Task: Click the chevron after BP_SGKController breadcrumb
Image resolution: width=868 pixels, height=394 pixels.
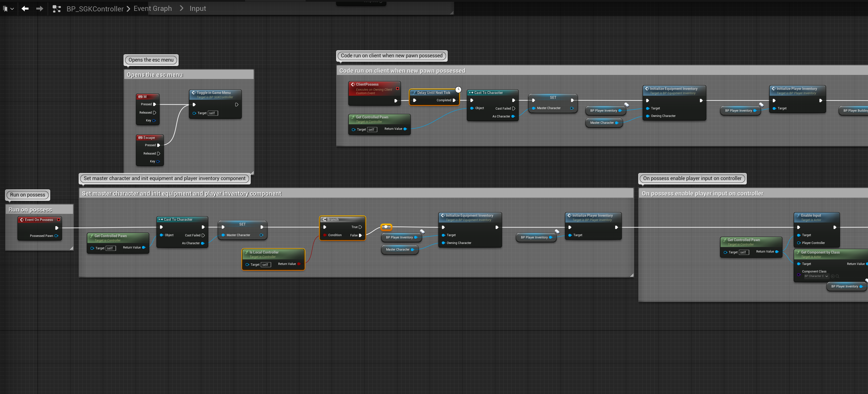Action: (128, 9)
